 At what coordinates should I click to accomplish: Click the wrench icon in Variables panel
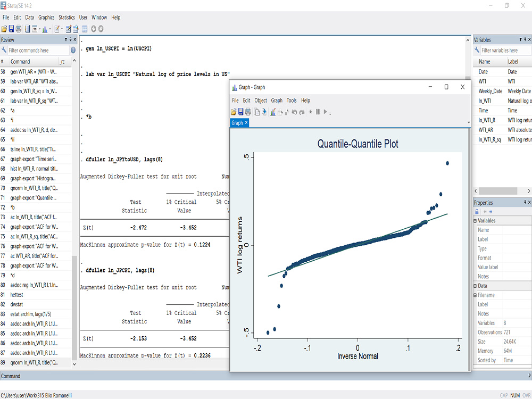pos(477,50)
